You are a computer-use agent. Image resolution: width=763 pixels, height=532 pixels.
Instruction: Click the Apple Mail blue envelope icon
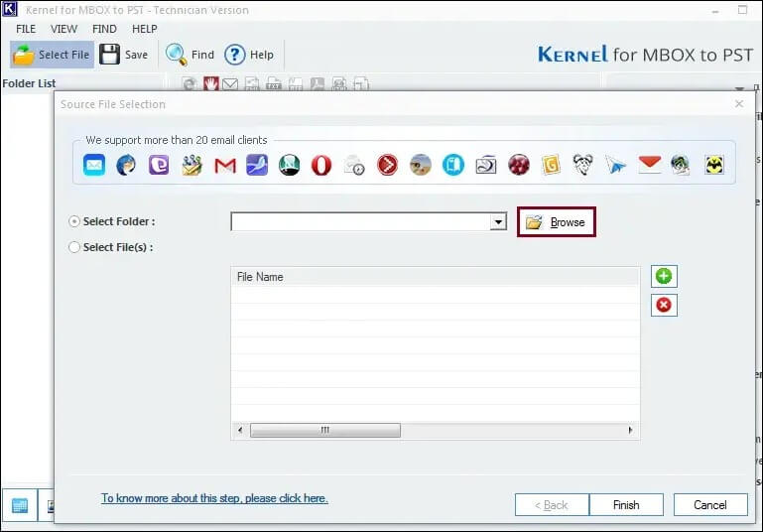94,165
